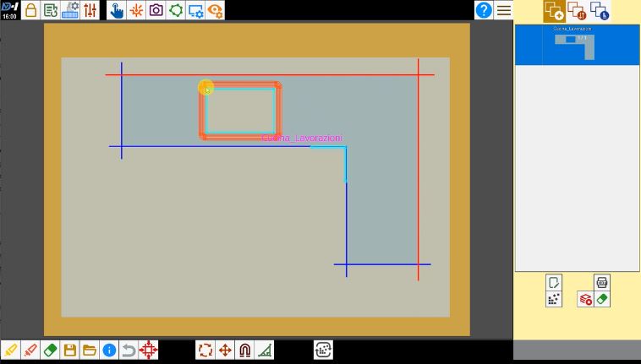Click the dotted refresh icon in bottom bar

(x=323, y=350)
